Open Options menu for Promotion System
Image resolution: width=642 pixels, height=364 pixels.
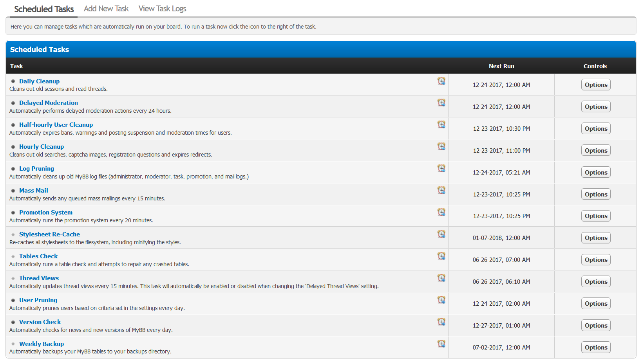coord(596,216)
